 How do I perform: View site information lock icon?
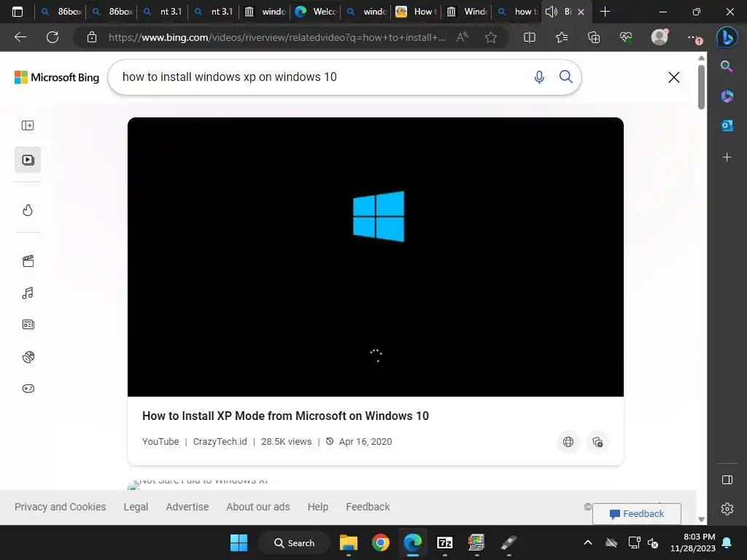(x=92, y=37)
